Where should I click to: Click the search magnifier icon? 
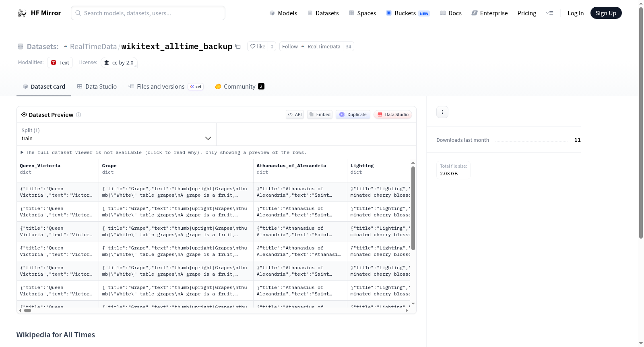(x=78, y=13)
